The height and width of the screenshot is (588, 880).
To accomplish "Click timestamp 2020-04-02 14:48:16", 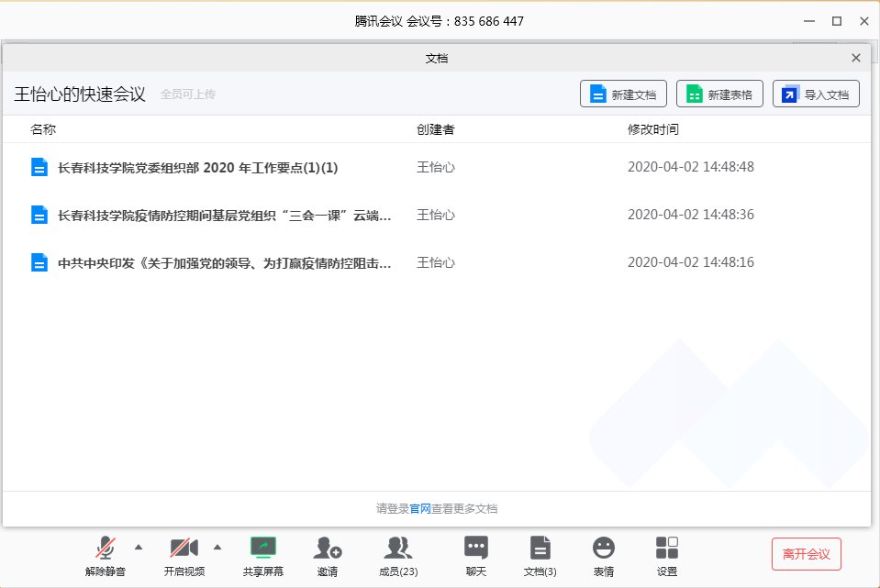I will [x=691, y=262].
